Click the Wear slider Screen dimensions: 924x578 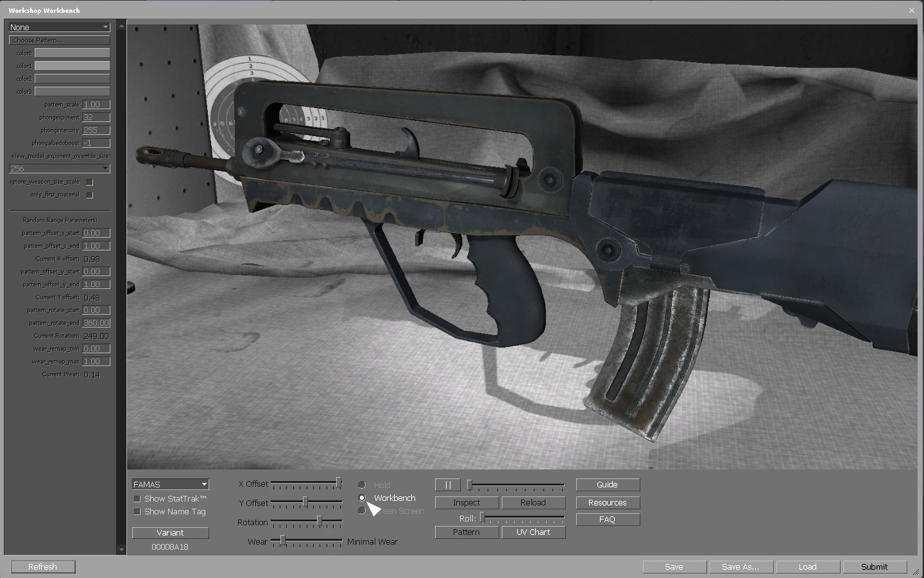click(307, 542)
